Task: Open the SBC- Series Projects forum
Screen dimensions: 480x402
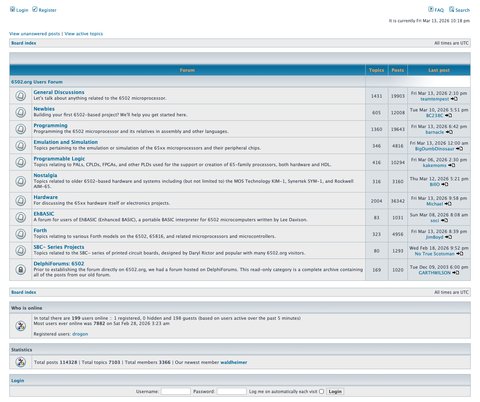Action: (x=59, y=247)
